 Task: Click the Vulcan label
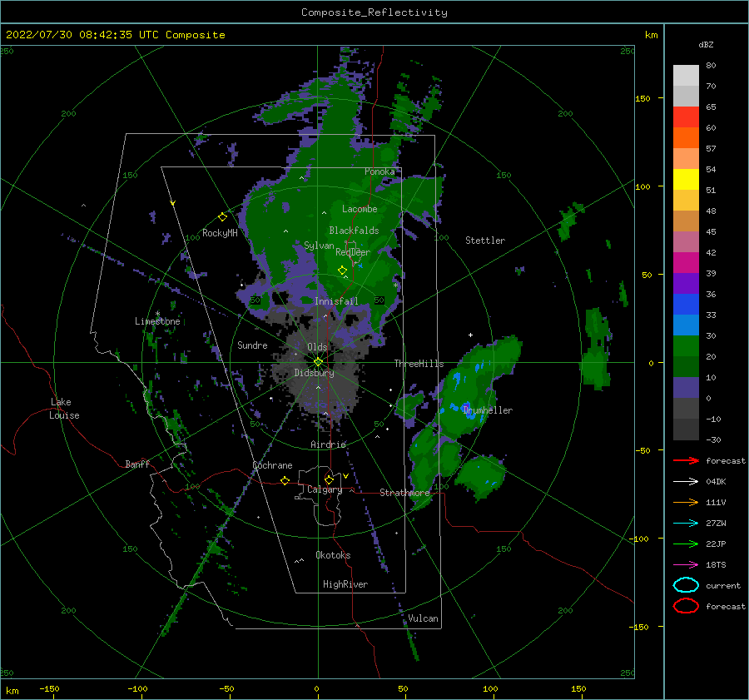(x=423, y=618)
